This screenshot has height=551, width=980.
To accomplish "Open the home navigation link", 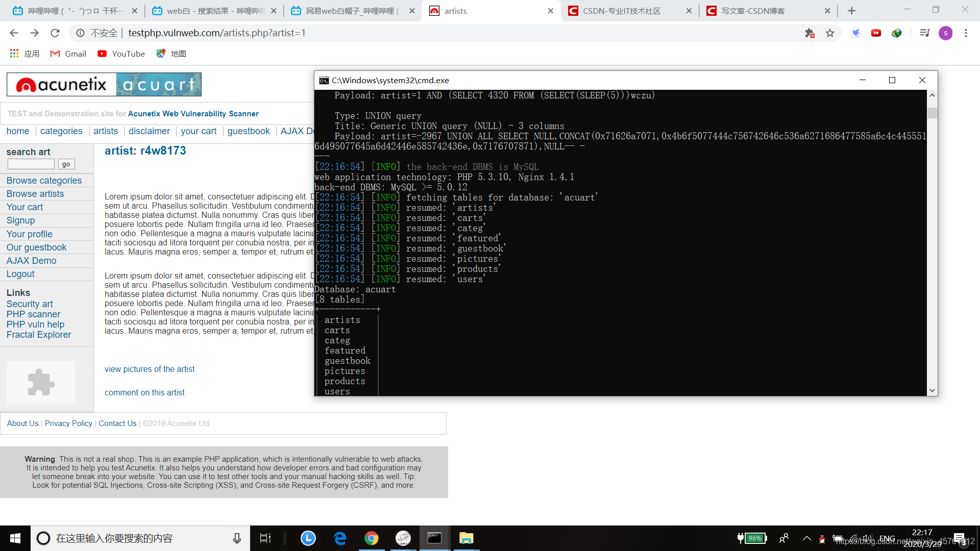I will 18,131.
